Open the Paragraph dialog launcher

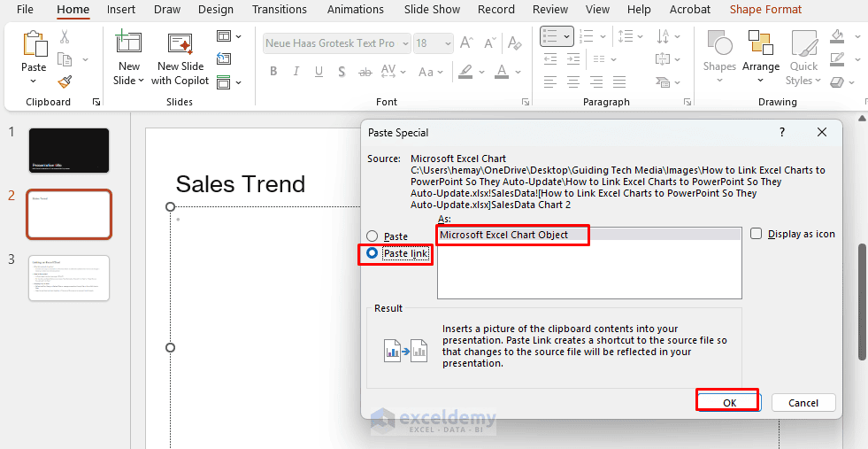coord(687,102)
